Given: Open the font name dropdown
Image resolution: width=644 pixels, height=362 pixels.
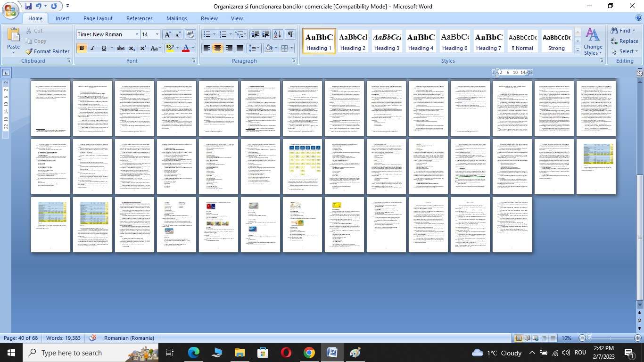Looking at the screenshot, I should click(137, 34).
